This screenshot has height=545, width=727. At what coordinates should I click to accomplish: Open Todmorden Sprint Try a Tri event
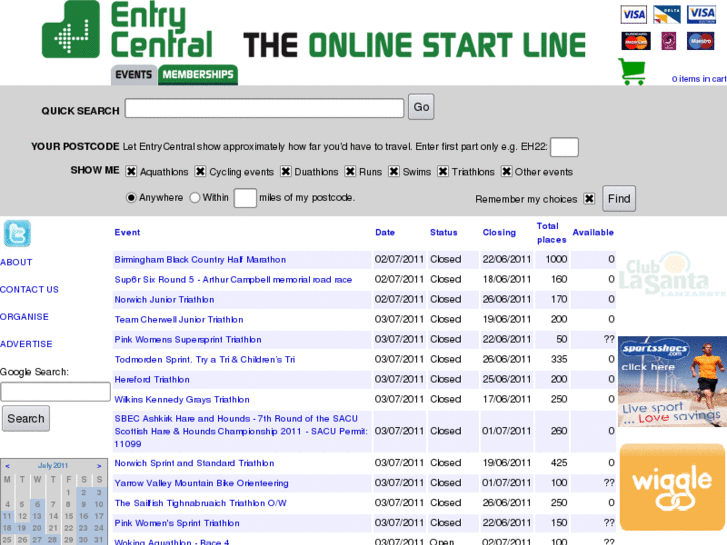pos(204,359)
